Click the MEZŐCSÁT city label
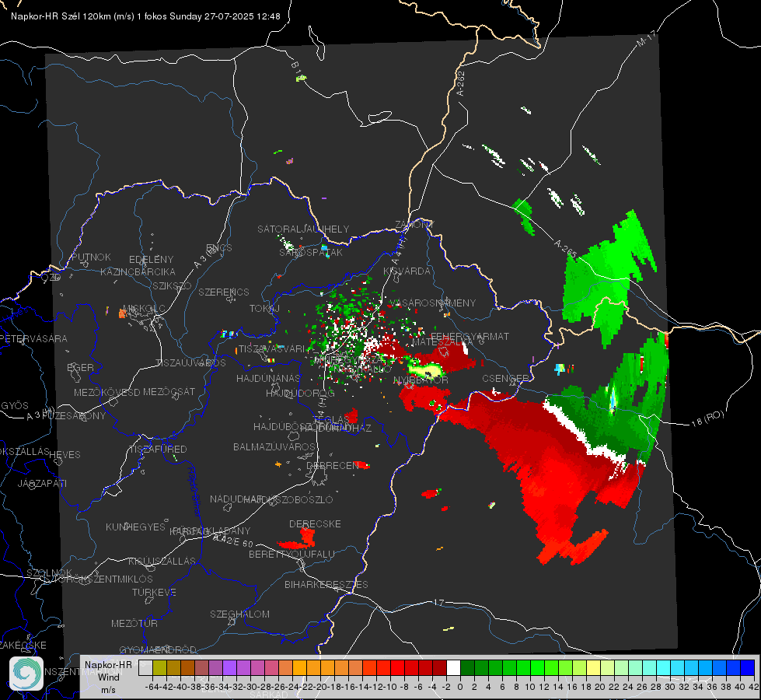This screenshot has height=700, width=761. coord(169,391)
